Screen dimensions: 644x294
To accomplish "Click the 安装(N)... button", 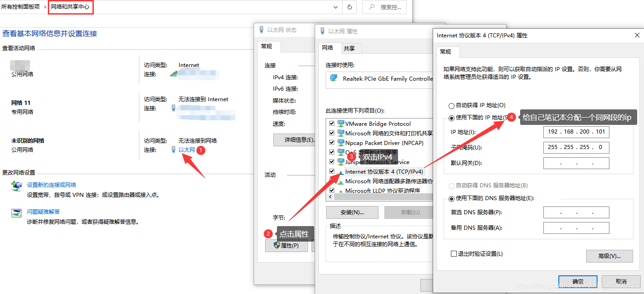I will tap(352, 212).
